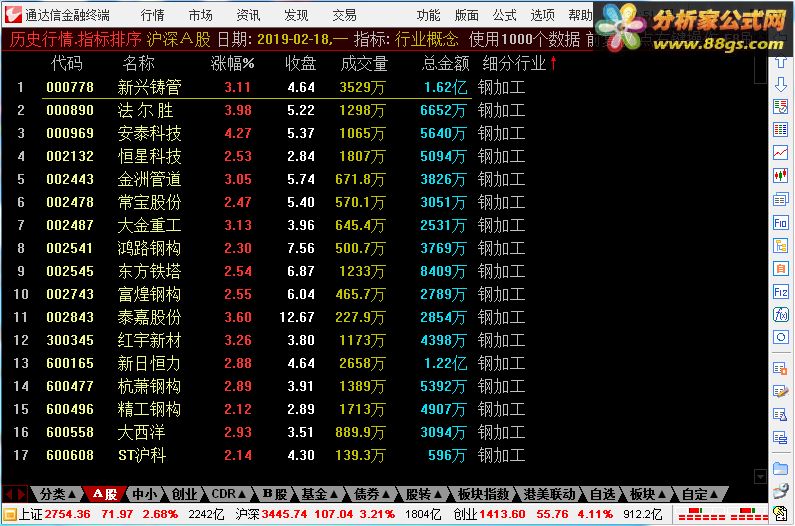Open the multi-column colored grid icon
795x526 pixels.
point(780,129)
